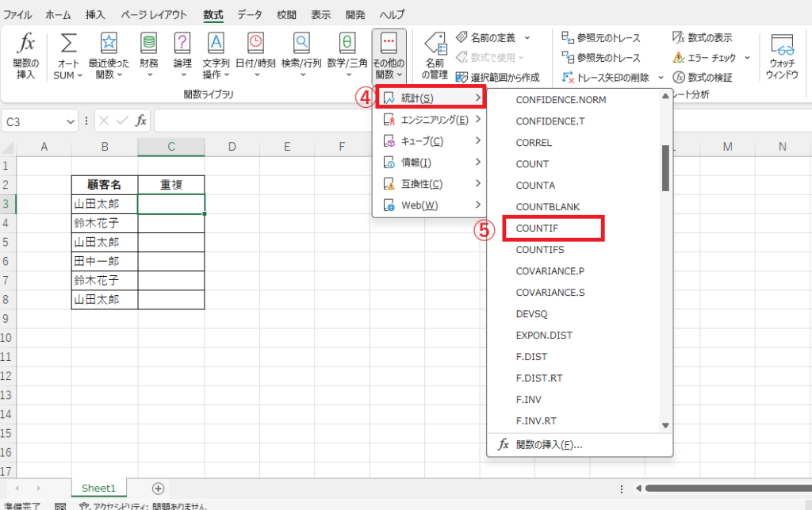Choose COUNTBLANK from the function list
This screenshot has height=510, width=812.
[x=548, y=206]
